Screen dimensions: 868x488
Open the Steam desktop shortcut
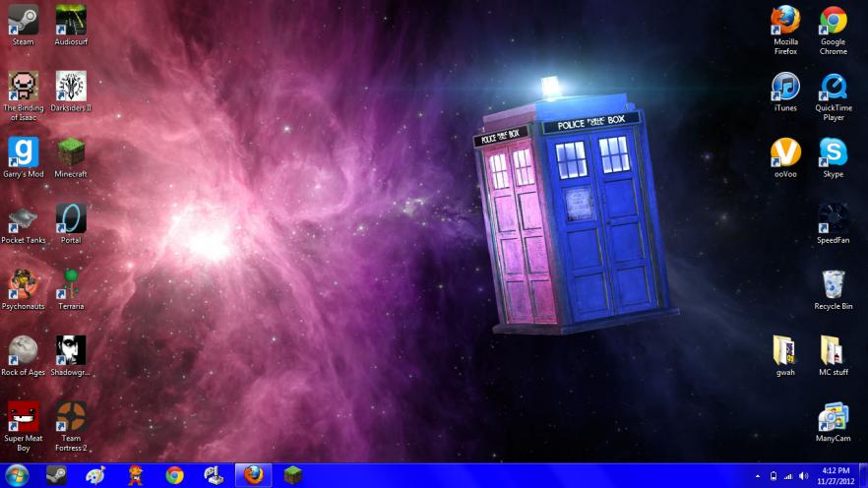point(23,21)
